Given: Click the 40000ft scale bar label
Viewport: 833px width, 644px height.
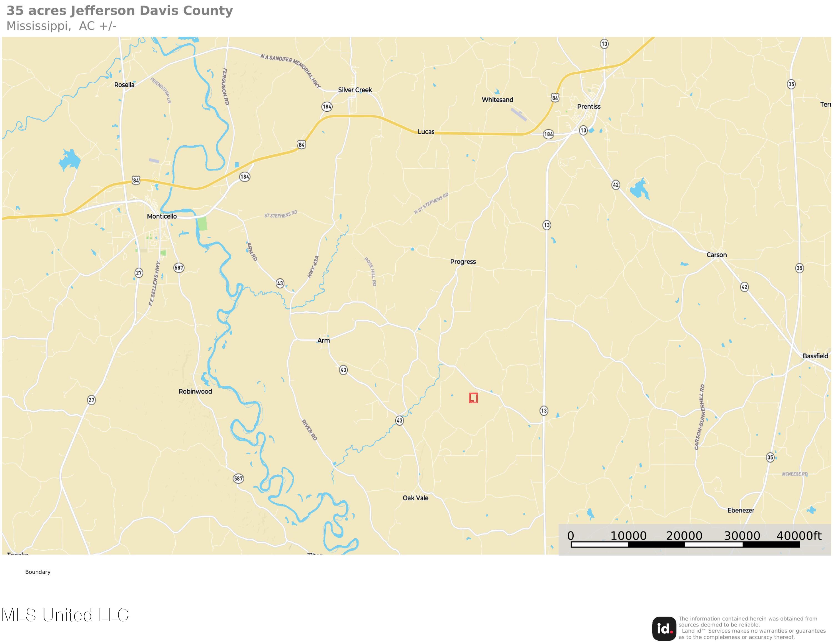Looking at the screenshot, I should (799, 536).
